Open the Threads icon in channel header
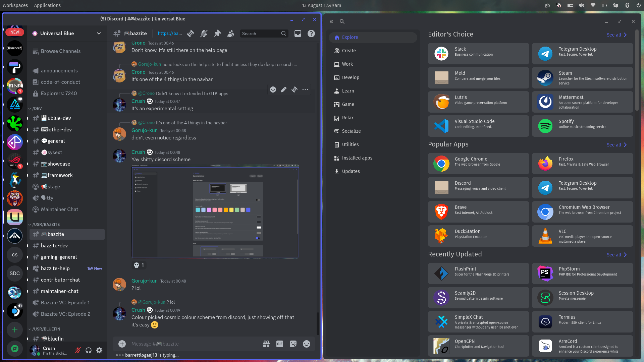This screenshot has height=362, width=644. pos(191,34)
